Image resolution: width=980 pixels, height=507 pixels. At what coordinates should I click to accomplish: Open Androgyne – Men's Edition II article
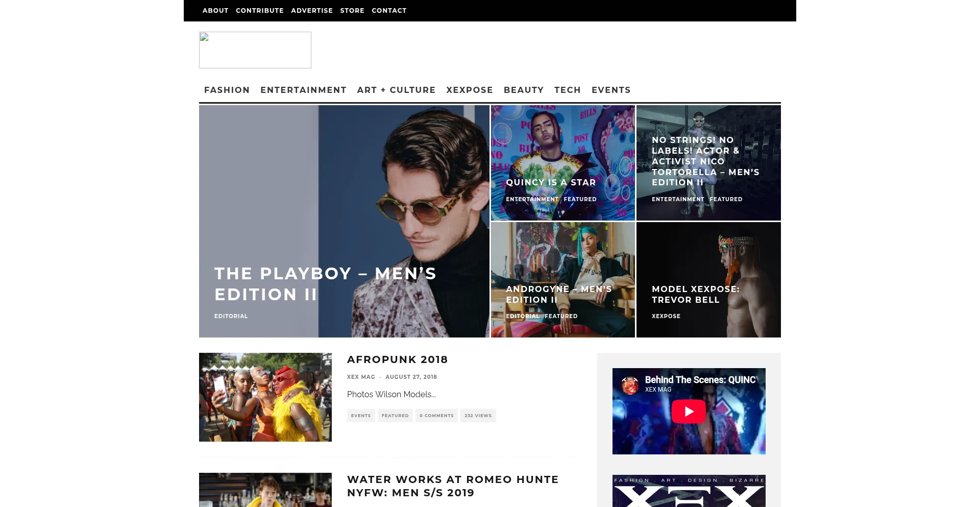[x=559, y=294]
